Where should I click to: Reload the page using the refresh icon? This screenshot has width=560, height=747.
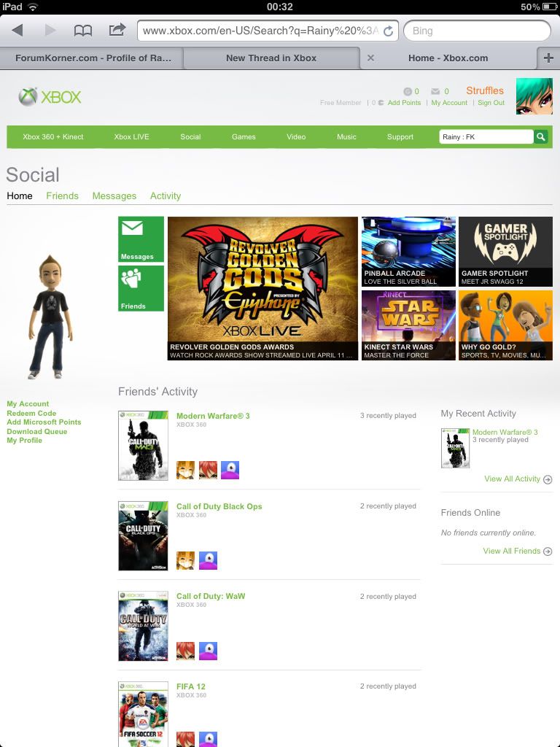coord(388,31)
